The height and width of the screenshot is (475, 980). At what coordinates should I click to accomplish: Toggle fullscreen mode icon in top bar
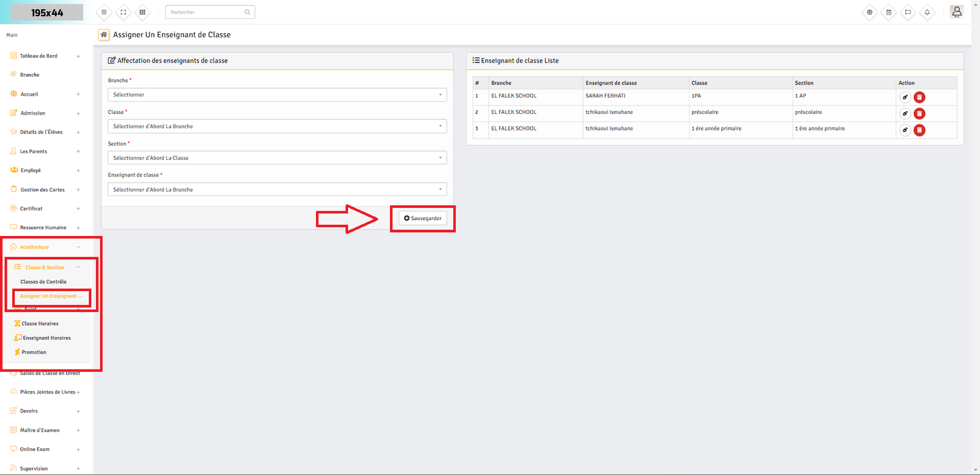coord(123,12)
